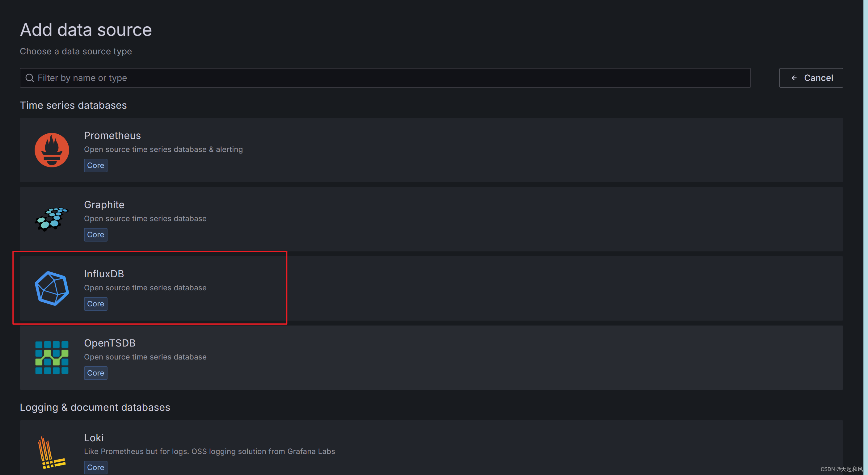Click the Core badge under Prometheus
Screen dimensions: 868x475
95,166
